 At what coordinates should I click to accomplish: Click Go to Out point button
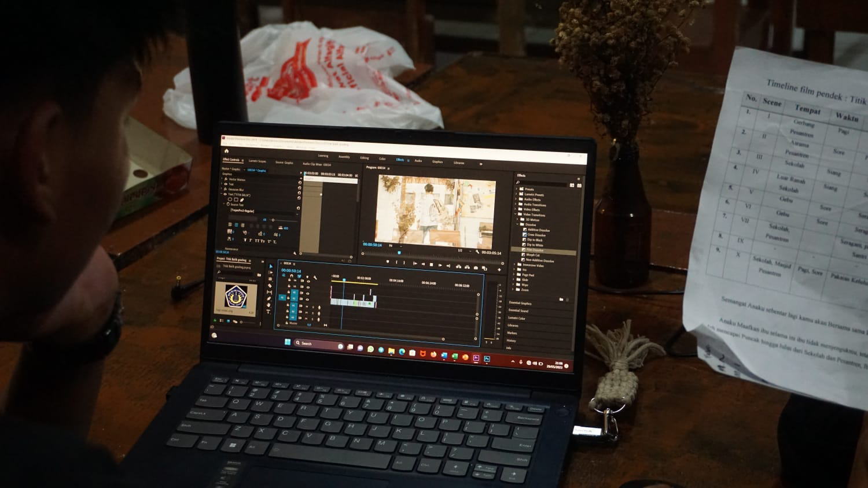coord(448,266)
